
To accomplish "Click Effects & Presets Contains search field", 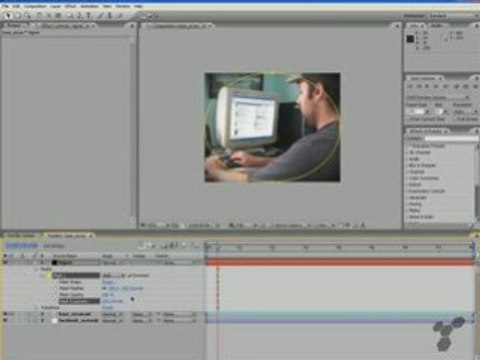I will point(451,138).
